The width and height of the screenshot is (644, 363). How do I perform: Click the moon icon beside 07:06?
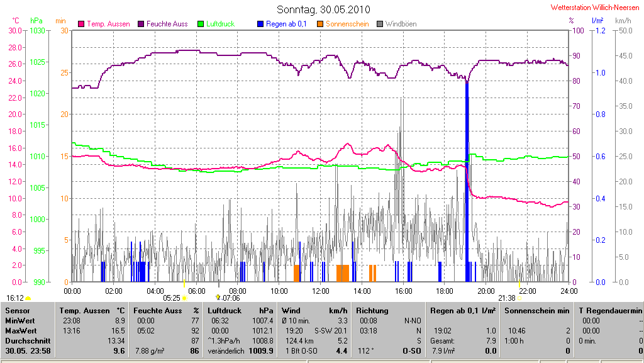click(218, 298)
